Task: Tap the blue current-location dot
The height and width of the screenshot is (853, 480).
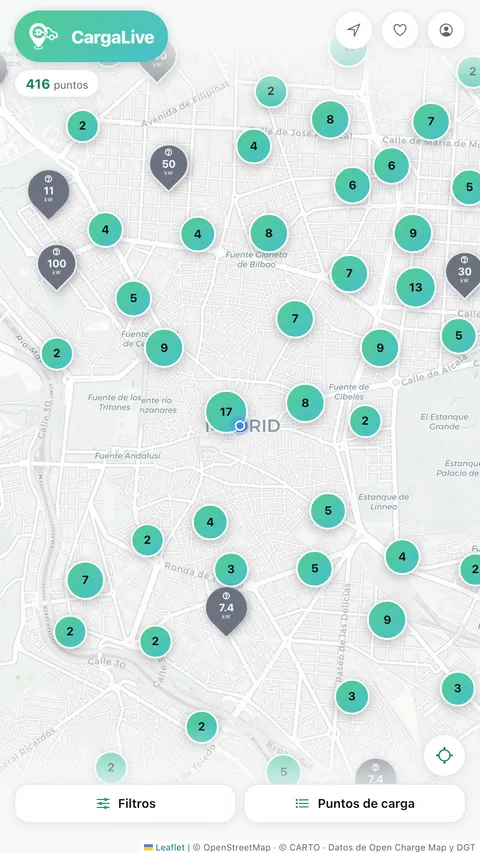Action: click(239, 425)
